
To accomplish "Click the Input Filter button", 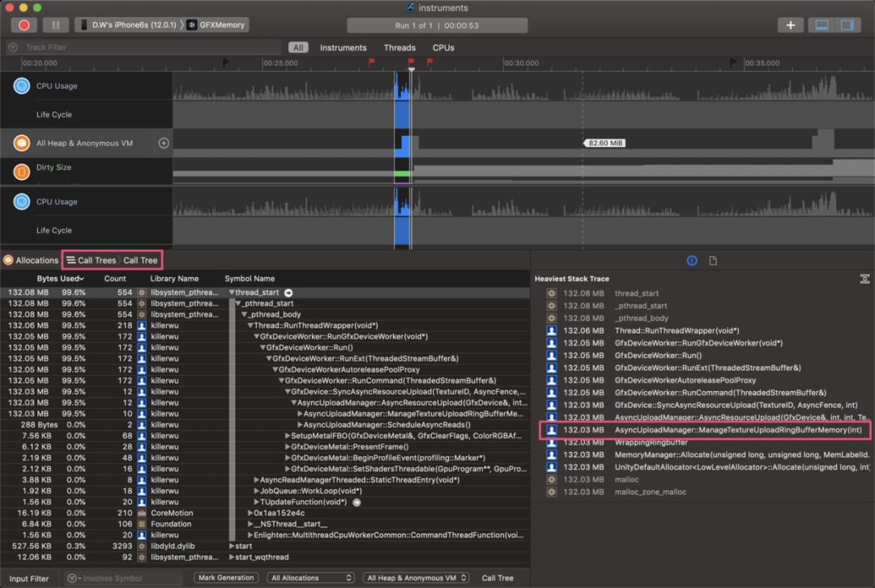I will pos(29,578).
